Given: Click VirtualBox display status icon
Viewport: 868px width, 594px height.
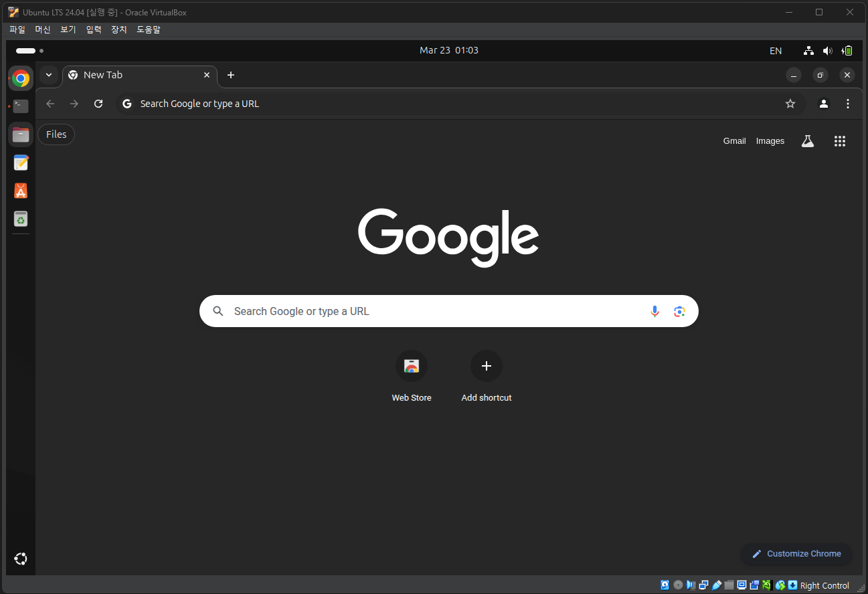Looking at the screenshot, I should coord(742,585).
